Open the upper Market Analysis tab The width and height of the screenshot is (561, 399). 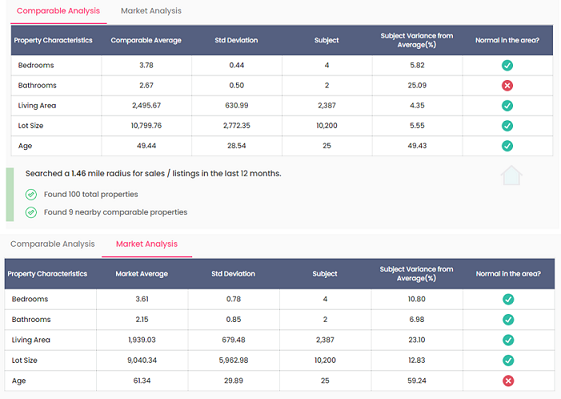tap(151, 11)
